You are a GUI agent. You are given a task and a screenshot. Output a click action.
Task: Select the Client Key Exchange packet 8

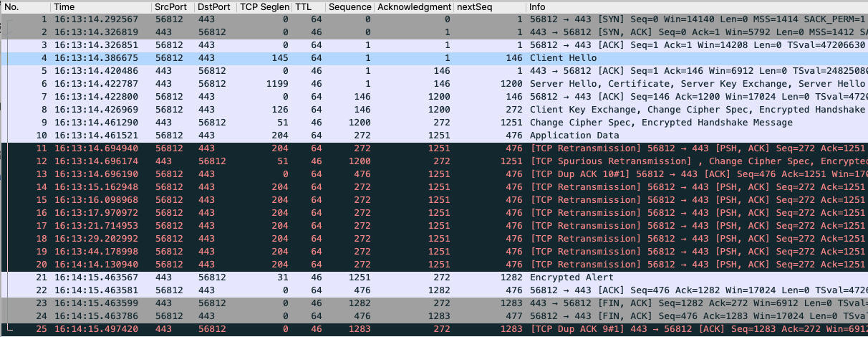430,110
